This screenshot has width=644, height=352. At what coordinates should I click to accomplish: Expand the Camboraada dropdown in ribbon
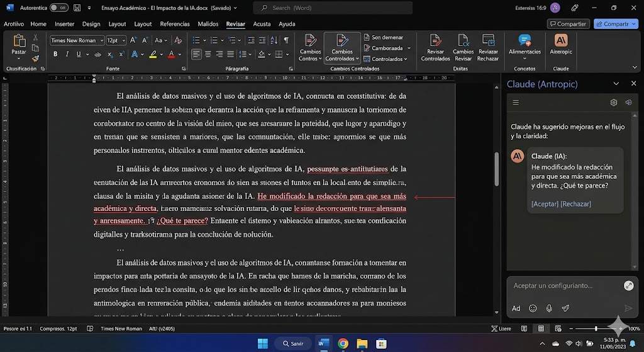pyautogui.click(x=409, y=48)
